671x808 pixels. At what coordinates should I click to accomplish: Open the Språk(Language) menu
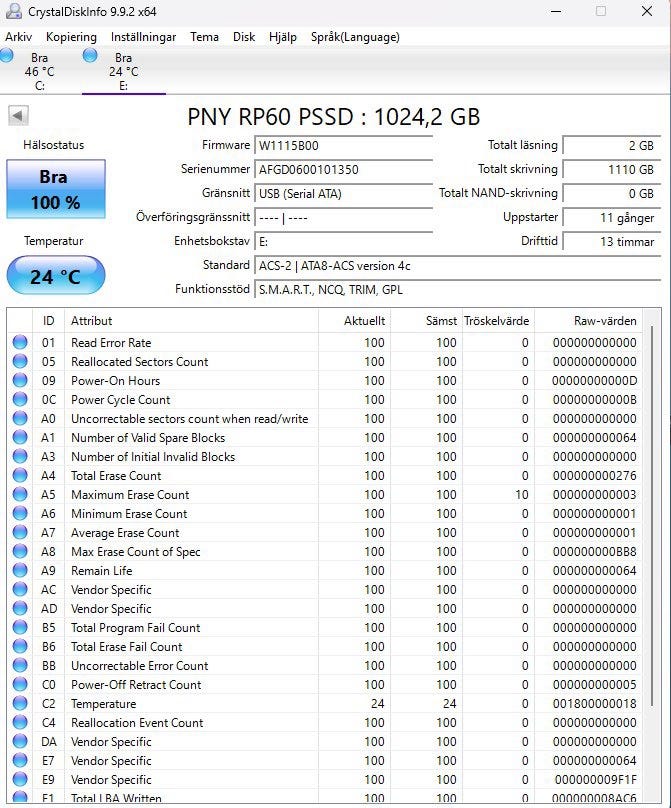tap(355, 37)
